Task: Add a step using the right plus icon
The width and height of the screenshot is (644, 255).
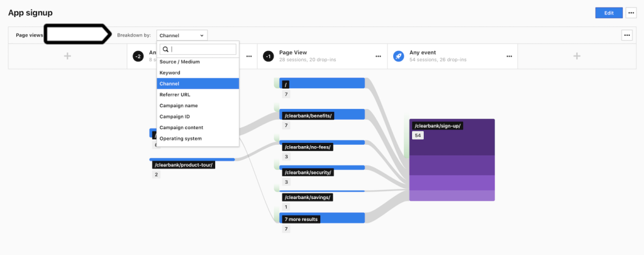Action: (x=577, y=56)
